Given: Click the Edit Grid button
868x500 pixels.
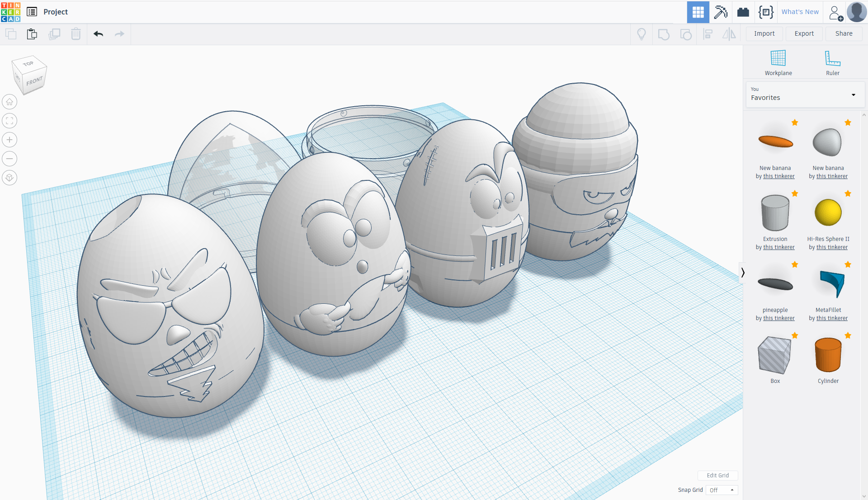Looking at the screenshot, I should [717, 476].
